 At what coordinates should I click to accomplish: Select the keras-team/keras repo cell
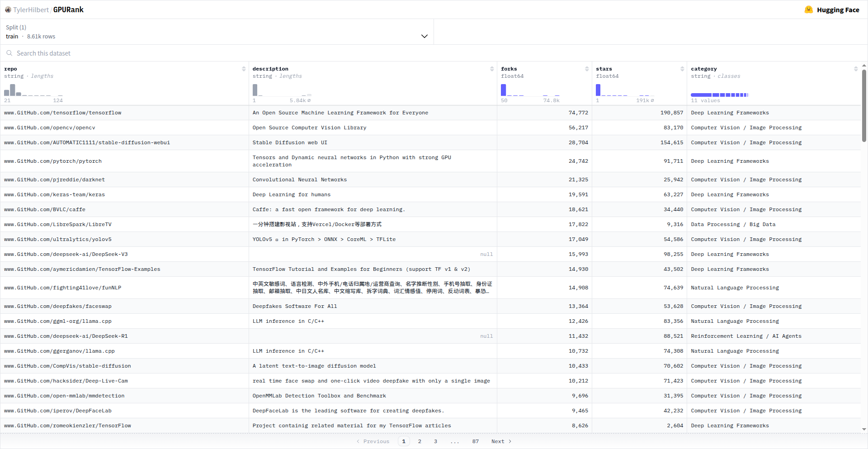[x=124, y=194]
